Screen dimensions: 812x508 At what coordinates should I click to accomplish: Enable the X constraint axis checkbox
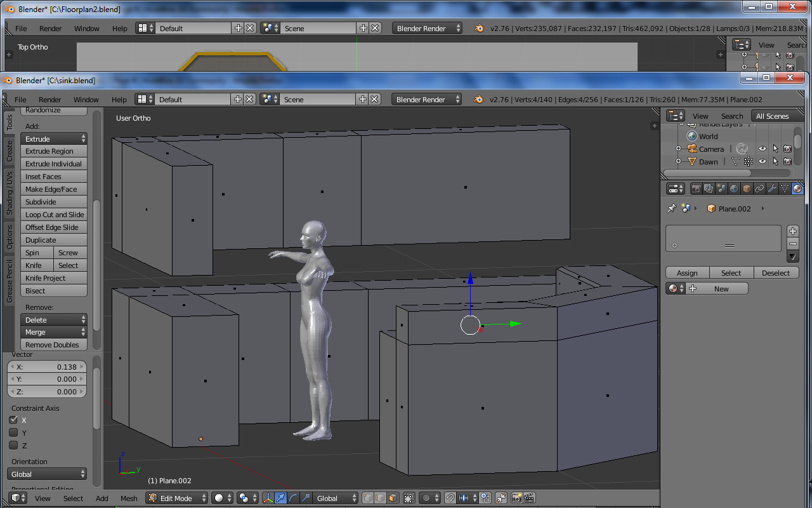click(x=13, y=420)
